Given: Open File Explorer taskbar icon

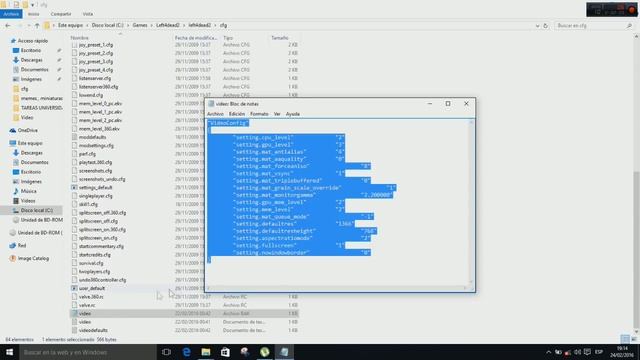Looking at the screenshot, I should click(206, 352).
